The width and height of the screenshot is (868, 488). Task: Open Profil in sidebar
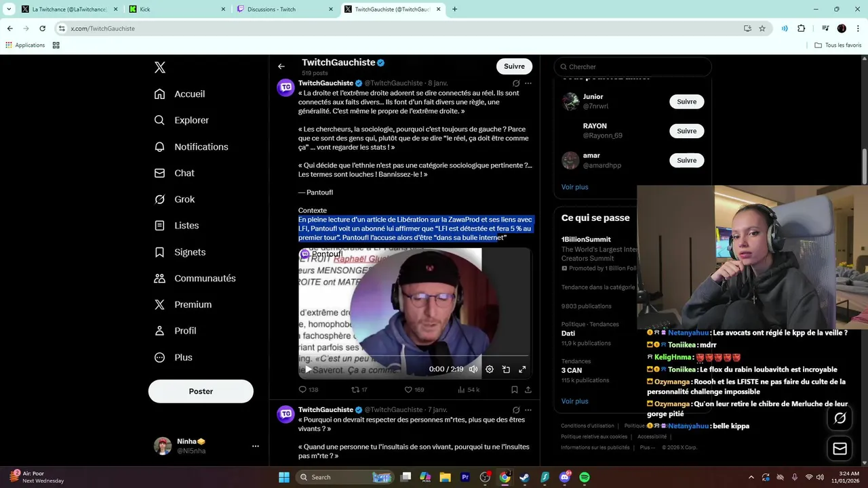[175, 331]
